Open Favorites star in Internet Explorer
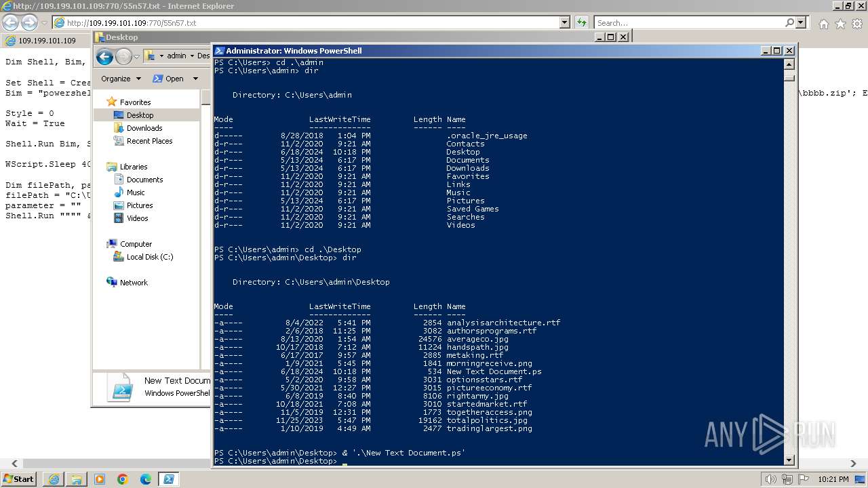The width and height of the screenshot is (868, 488). click(x=840, y=24)
